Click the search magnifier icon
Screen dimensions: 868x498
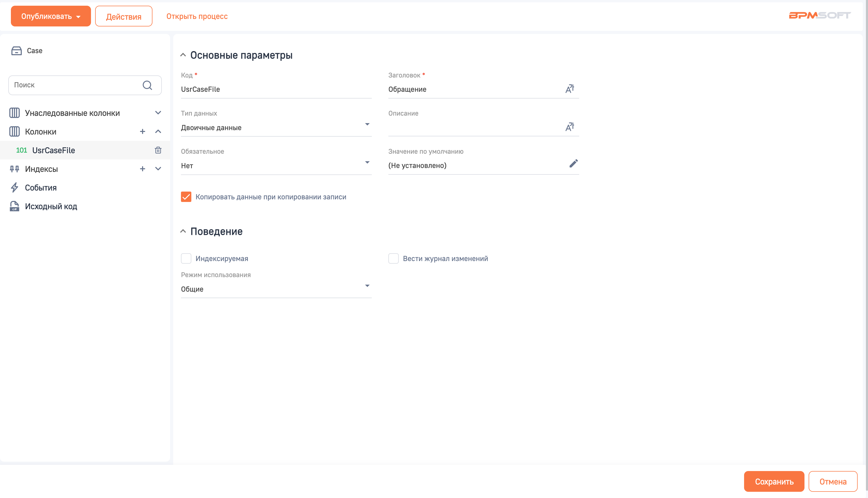point(147,85)
